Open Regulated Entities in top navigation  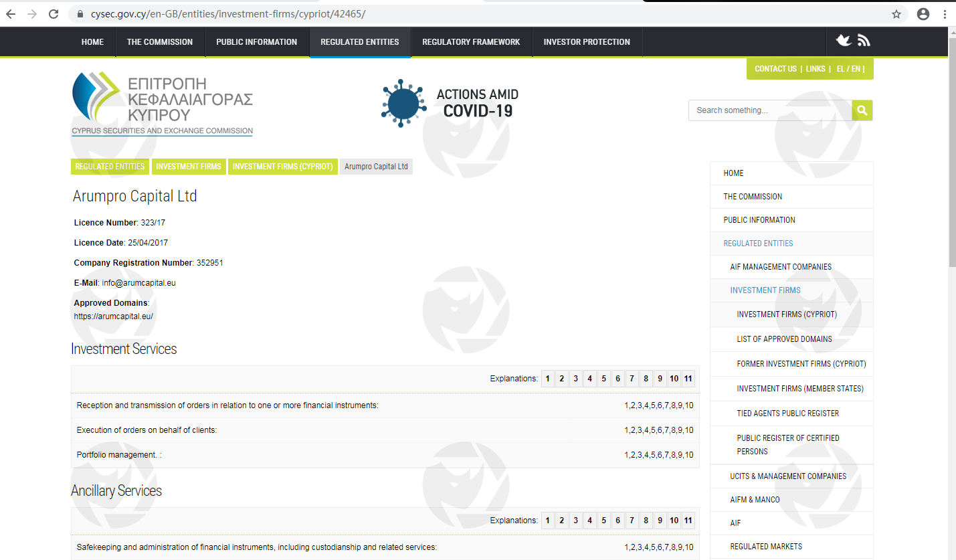(360, 41)
